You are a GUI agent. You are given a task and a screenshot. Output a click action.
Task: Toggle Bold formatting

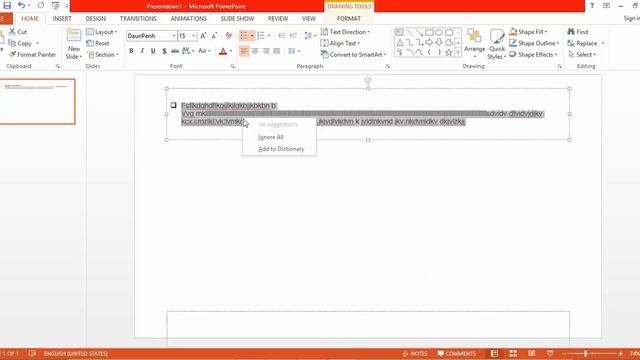[131, 51]
